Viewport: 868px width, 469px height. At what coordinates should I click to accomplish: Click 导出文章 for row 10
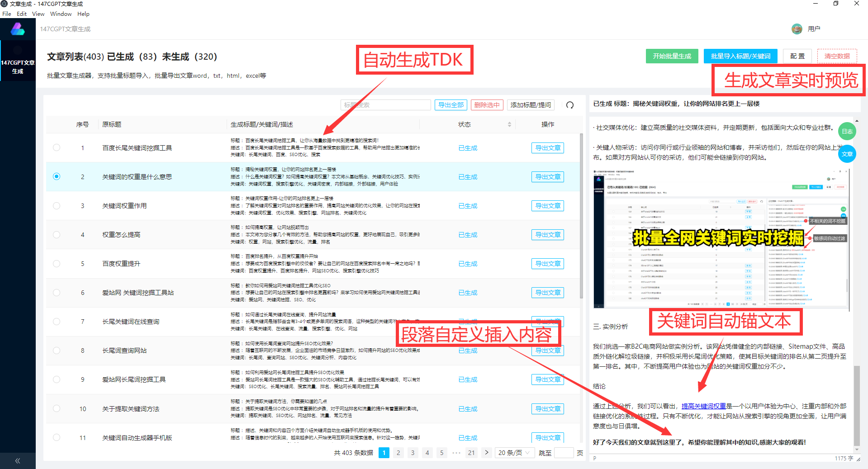[x=547, y=409]
